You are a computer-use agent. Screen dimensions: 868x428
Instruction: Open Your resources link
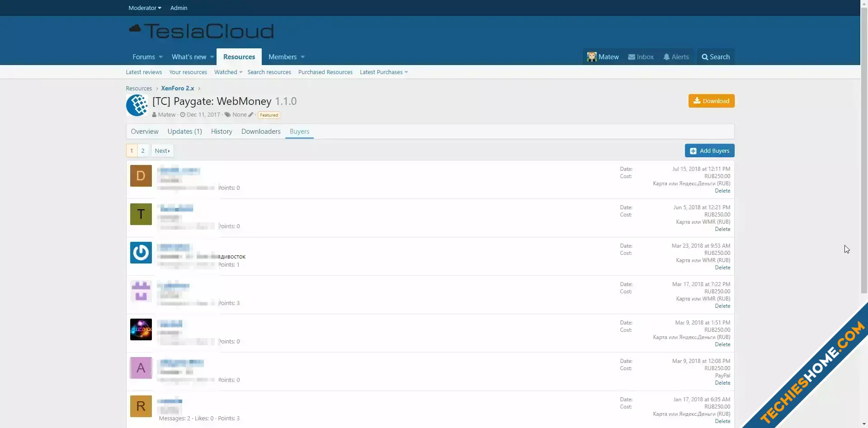[x=188, y=72]
